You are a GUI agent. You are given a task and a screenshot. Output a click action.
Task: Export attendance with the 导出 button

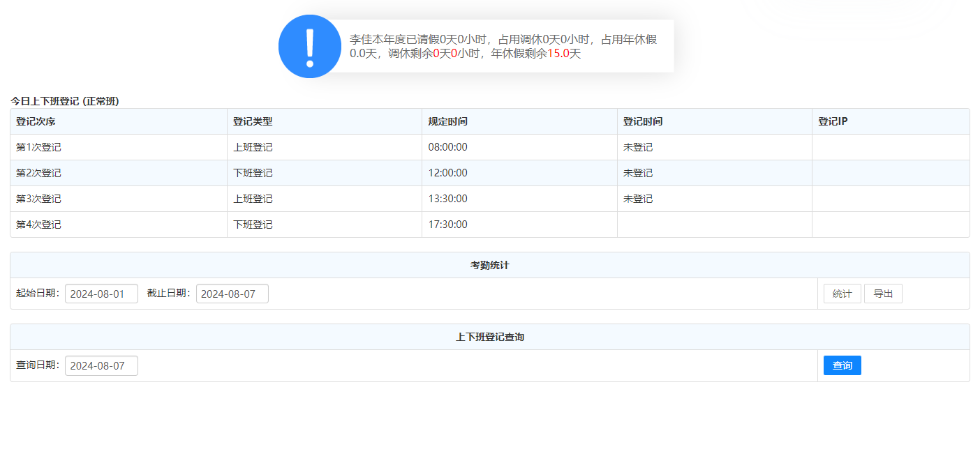(x=883, y=294)
